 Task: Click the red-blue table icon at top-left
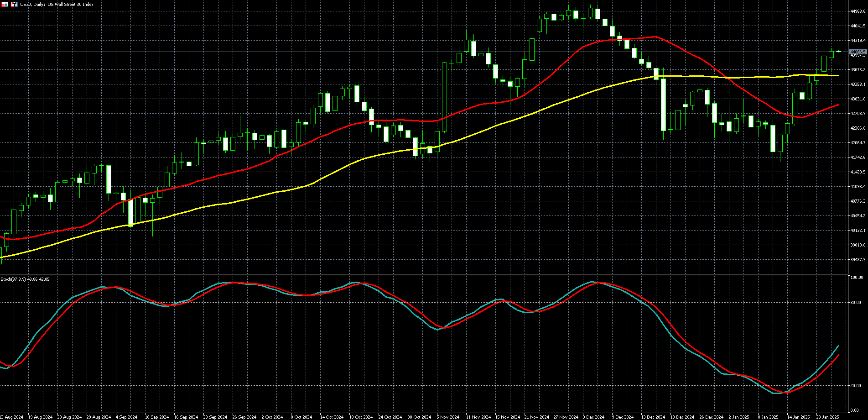point(5,4)
